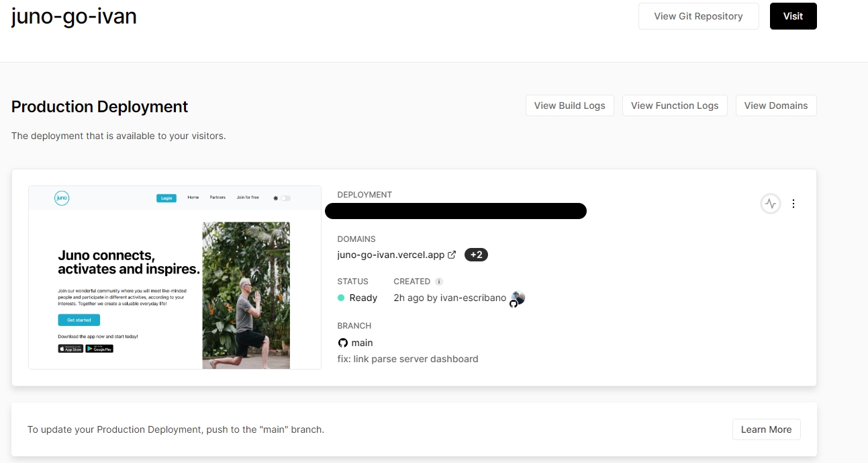868x463 pixels.
Task: Click ivan-escribano's avatar image
Action: point(518,298)
